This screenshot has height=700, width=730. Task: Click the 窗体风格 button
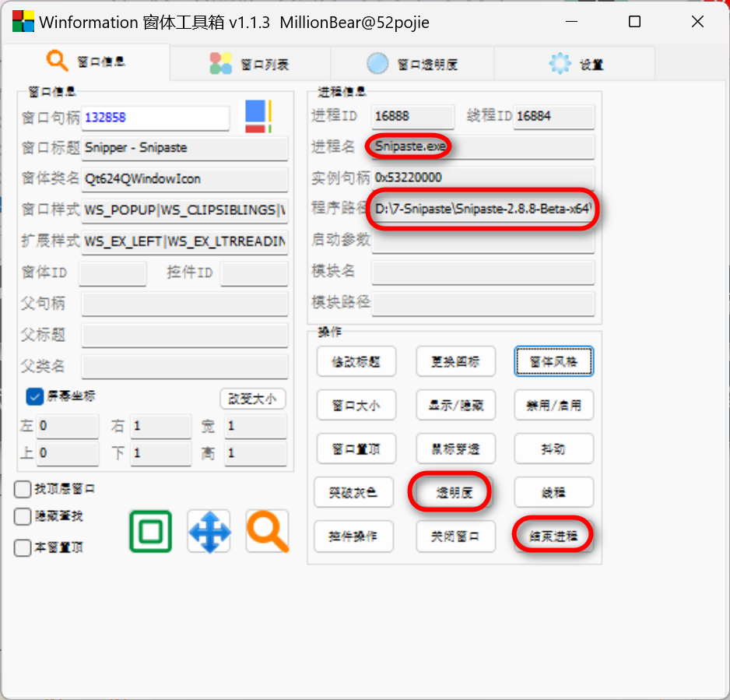553,361
